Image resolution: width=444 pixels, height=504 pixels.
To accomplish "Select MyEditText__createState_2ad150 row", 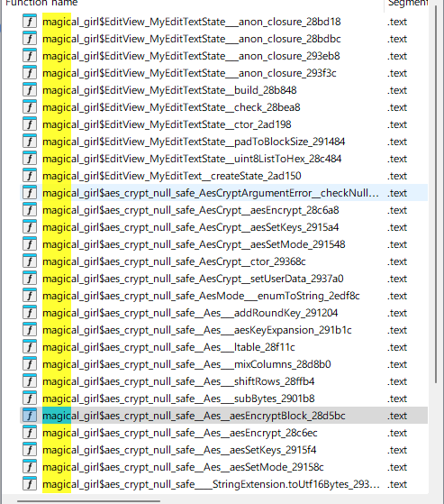I will click(x=223, y=176).
